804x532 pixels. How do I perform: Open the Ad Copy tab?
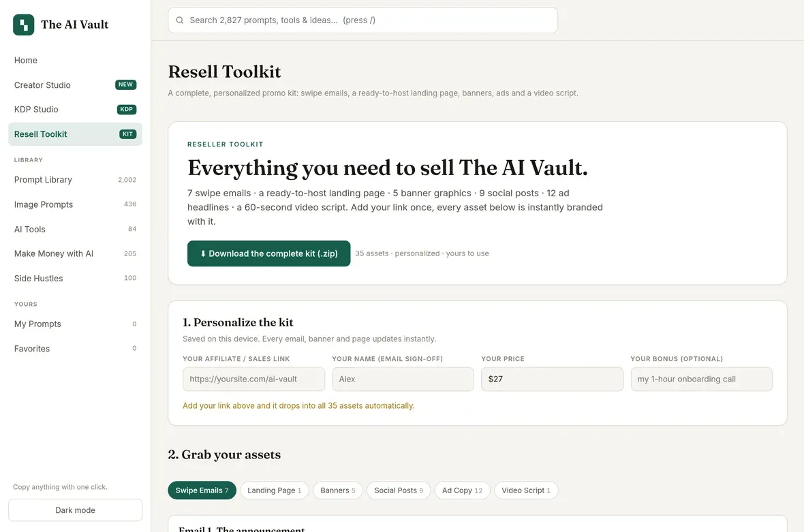coord(463,490)
